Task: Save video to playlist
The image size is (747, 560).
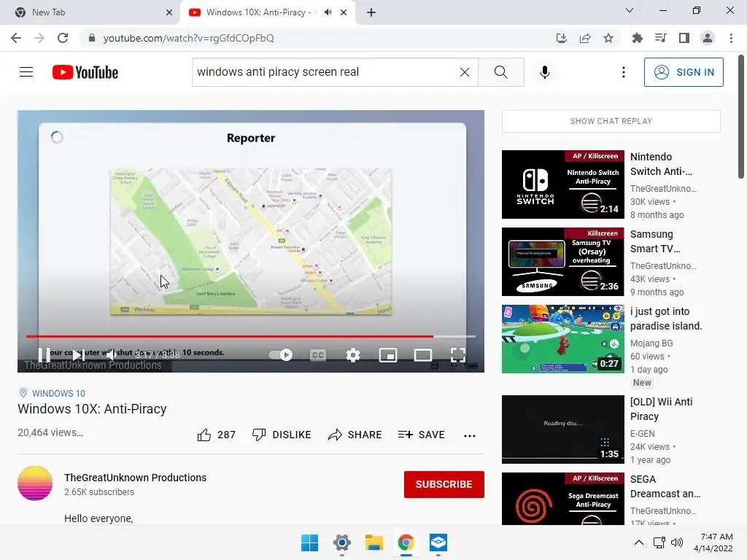Action: click(421, 435)
